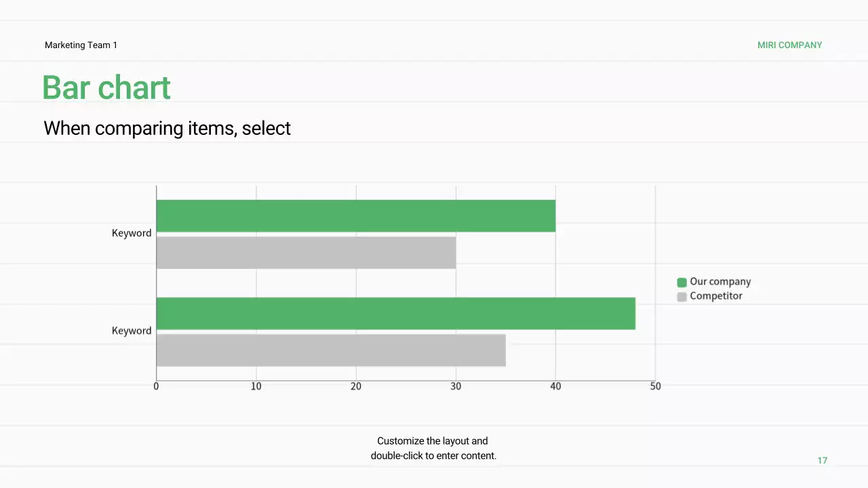Click the green Our company legend swatch
The height and width of the screenshot is (488, 868).
pos(682,282)
